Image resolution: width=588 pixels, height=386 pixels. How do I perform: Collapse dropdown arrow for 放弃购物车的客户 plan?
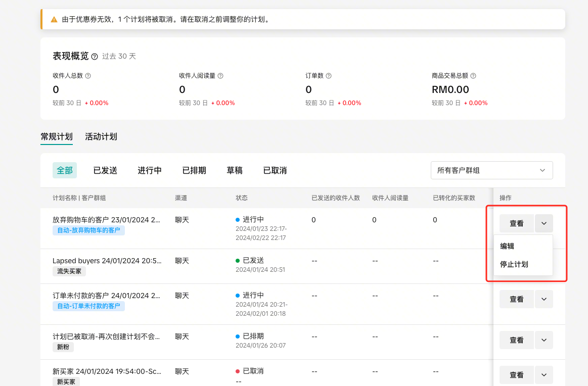pyautogui.click(x=544, y=223)
